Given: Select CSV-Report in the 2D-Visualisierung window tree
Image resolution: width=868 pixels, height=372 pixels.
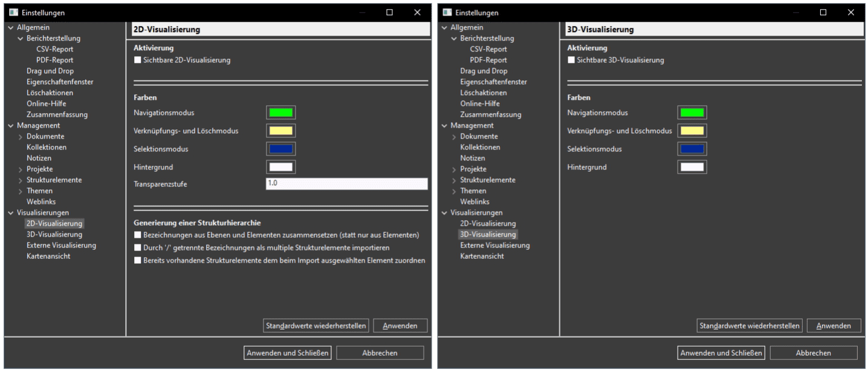Looking at the screenshot, I should click(x=55, y=50).
